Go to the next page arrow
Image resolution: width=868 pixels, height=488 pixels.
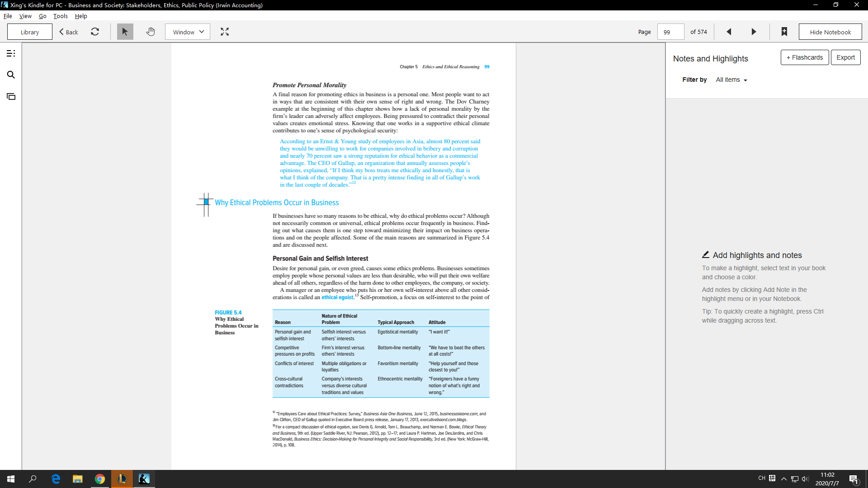click(x=754, y=32)
